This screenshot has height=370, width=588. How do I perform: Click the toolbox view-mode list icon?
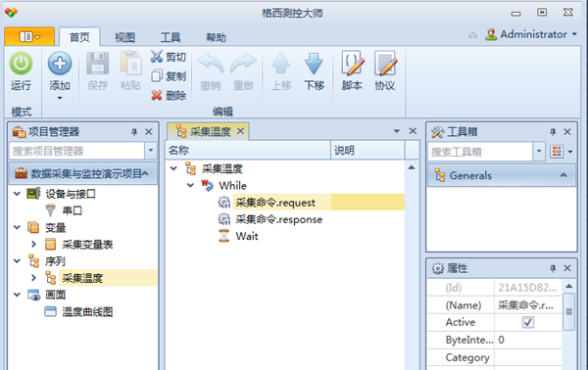pos(557,152)
